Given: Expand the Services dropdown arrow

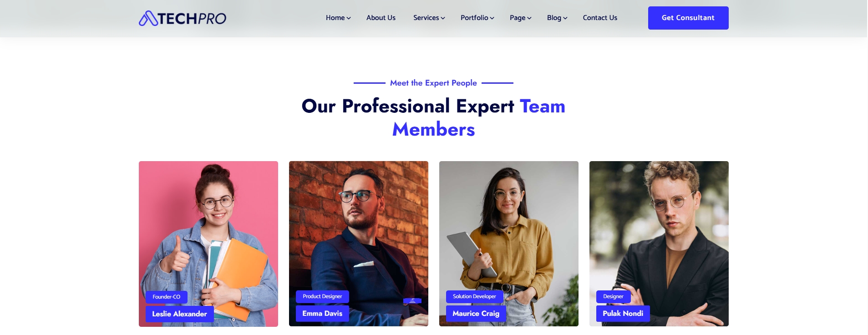Looking at the screenshot, I should tap(443, 18).
